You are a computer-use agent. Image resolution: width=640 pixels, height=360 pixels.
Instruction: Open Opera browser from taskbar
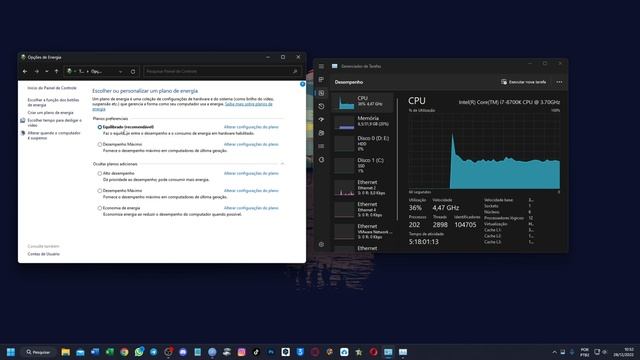coord(373,352)
